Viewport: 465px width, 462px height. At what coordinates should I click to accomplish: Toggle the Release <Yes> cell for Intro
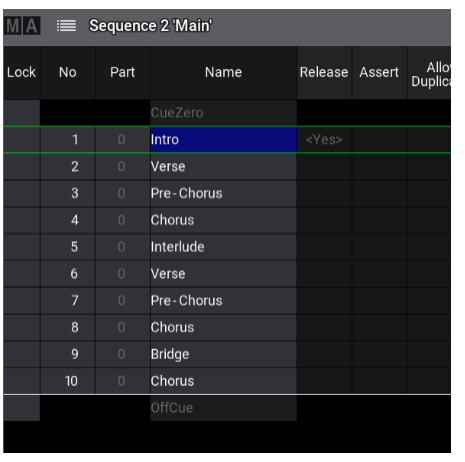tap(324, 140)
